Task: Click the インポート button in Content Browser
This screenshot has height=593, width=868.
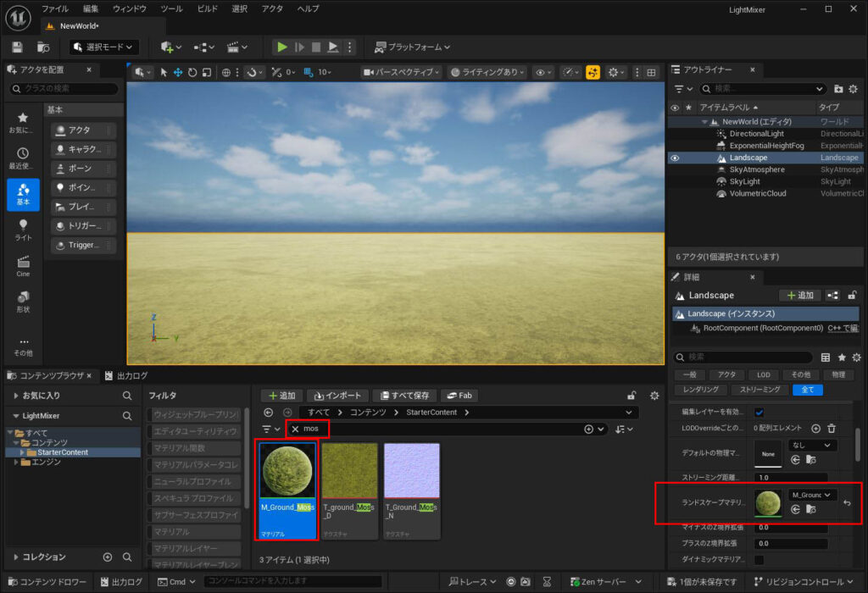Action: 337,396
